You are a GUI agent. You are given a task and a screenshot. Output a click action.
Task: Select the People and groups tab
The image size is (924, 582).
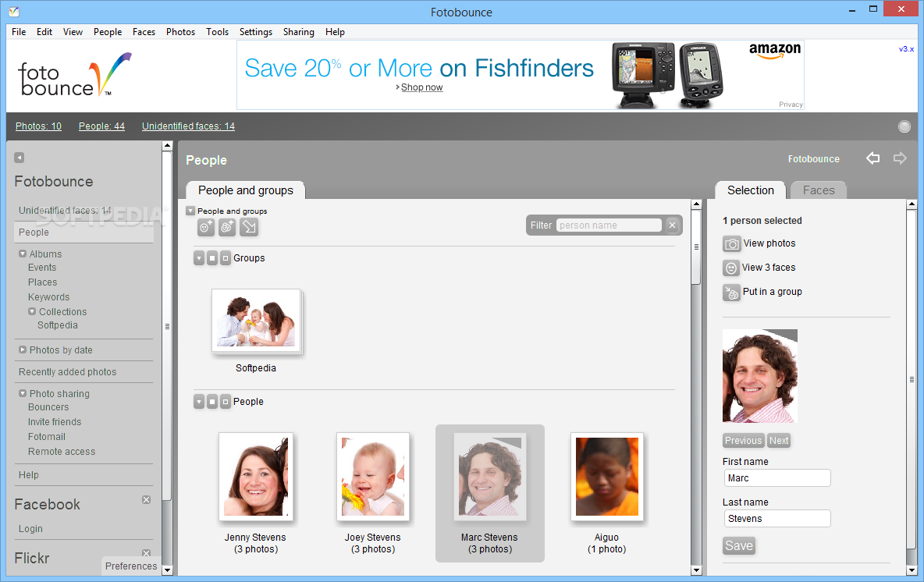pyautogui.click(x=246, y=190)
